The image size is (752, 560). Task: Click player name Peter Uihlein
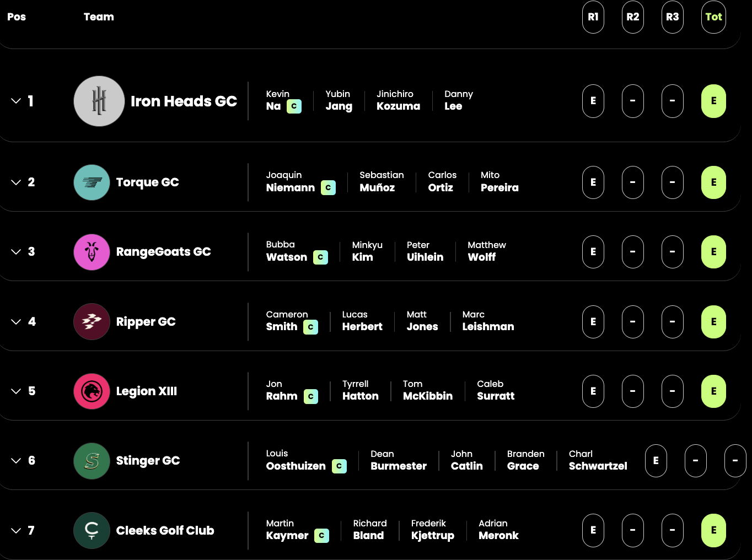click(x=425, y=251)
